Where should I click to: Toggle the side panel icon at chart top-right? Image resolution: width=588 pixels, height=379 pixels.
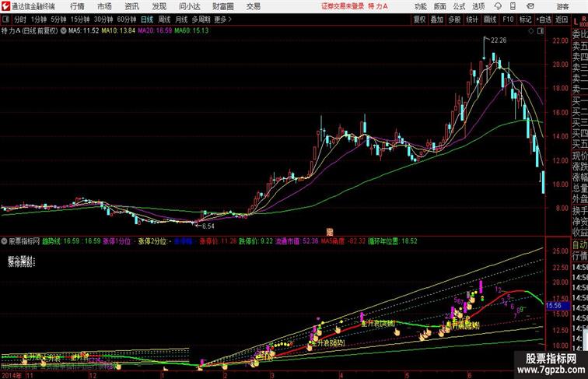541,31
